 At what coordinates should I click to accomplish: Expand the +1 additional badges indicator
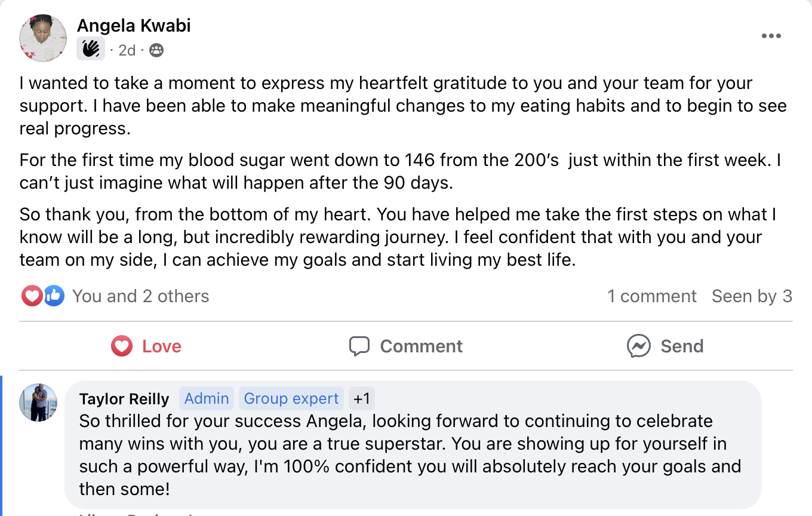point(361,398)
